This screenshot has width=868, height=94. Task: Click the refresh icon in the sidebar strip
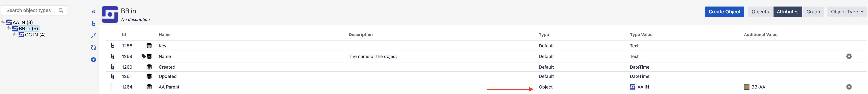click(93, 48)
